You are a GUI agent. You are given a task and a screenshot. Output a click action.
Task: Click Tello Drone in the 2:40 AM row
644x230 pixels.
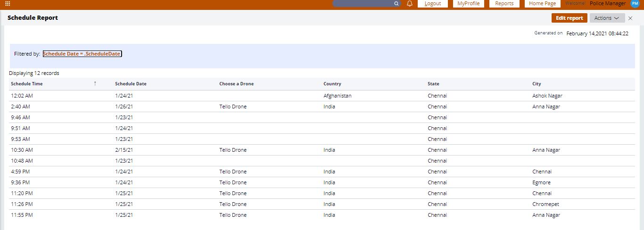pos(233,107)
